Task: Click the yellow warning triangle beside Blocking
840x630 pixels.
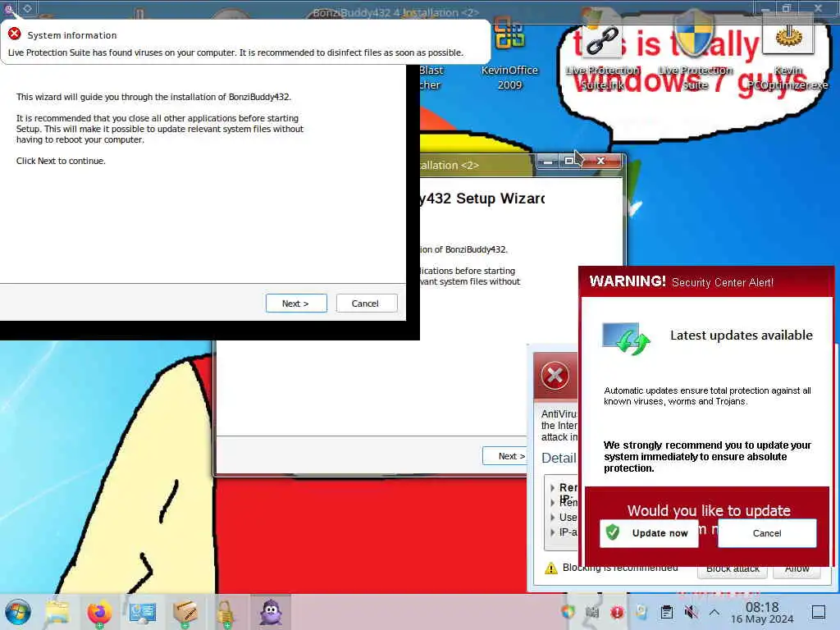Action: point(550,568)
